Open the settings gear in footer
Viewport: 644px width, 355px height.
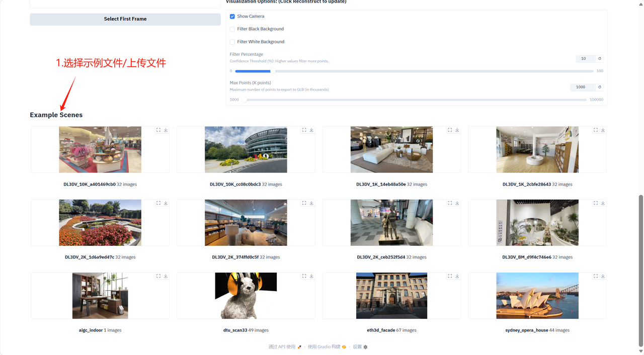click(x=365, y=347)
